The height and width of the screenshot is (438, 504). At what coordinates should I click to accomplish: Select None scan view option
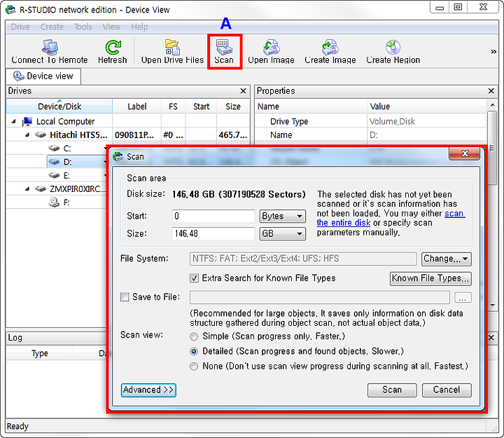click(x=194, y=367)
